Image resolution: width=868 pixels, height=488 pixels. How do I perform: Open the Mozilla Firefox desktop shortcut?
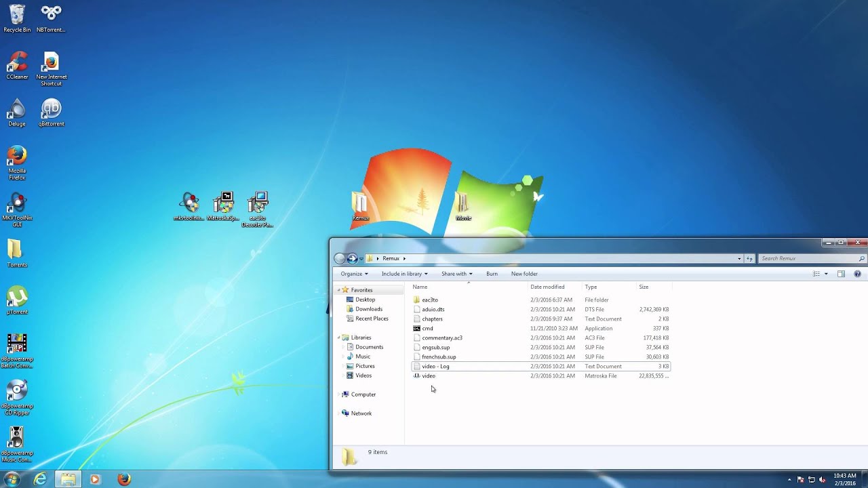pyautogui.click(x=17, y=163)
